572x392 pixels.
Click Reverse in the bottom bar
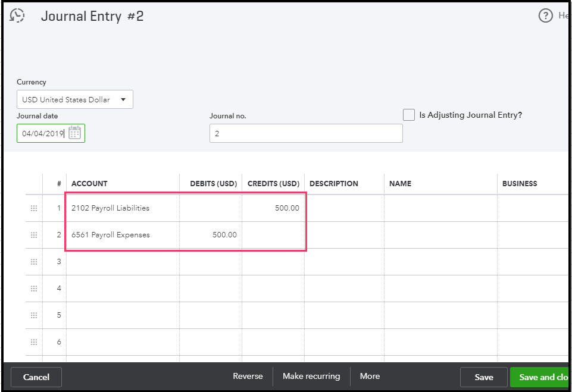(x=248, y=376)
